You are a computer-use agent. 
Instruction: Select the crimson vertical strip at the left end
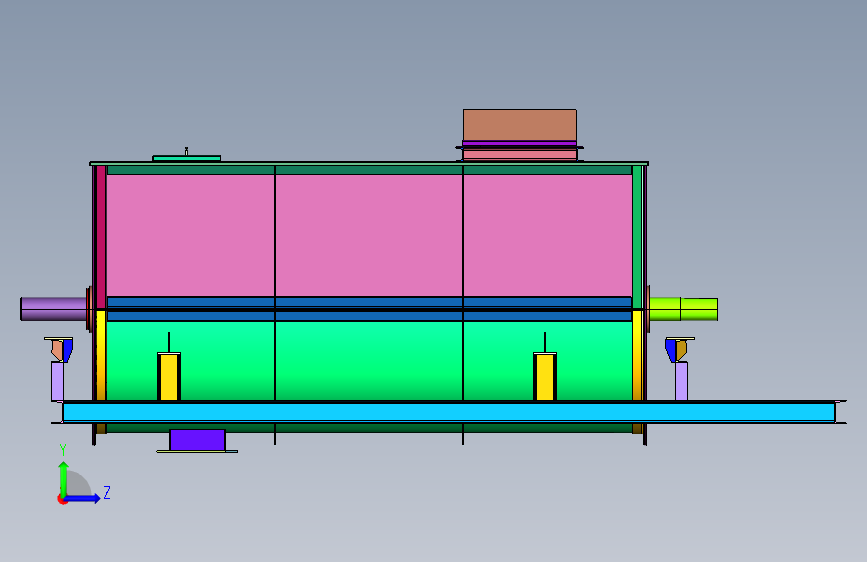[x=101, y=237]
